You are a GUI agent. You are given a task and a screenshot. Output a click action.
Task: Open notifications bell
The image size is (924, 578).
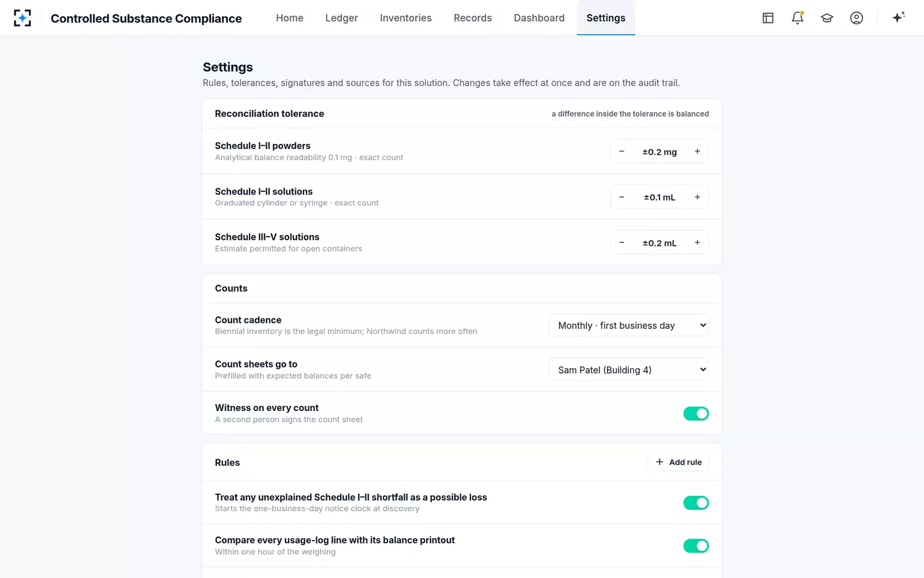[x=798, y=18]
